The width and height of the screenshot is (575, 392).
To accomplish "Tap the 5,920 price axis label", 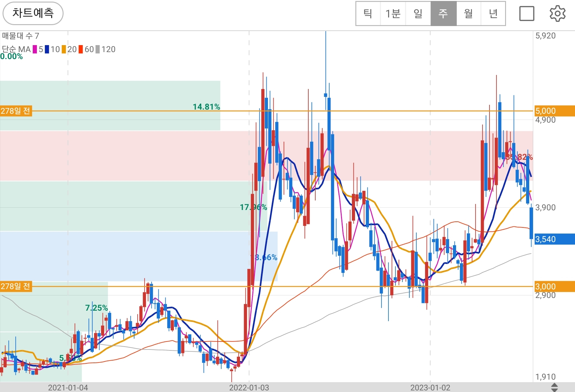I will click(x=545, y=36).
